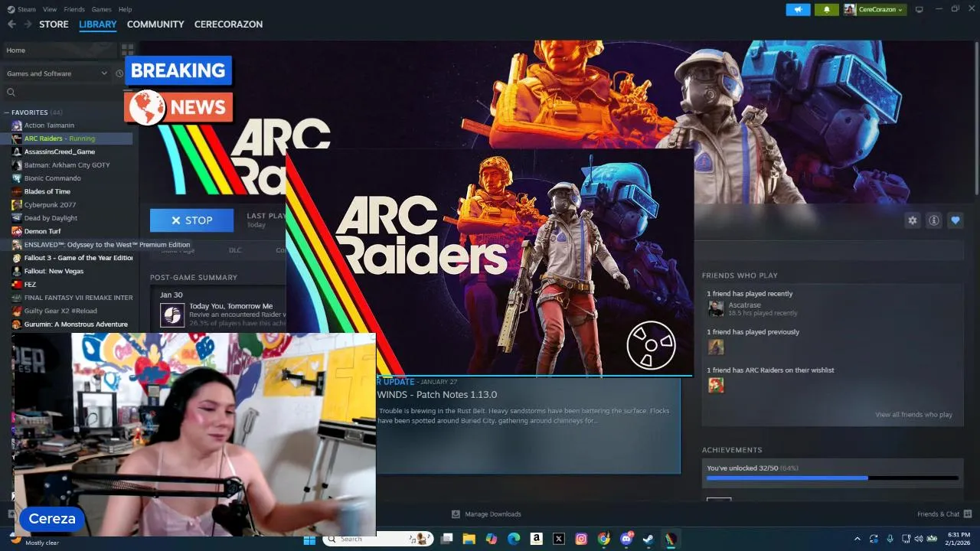Open Copilot from taskbar
This screenshot has height=551, width=980.
[x=491, y=539]
